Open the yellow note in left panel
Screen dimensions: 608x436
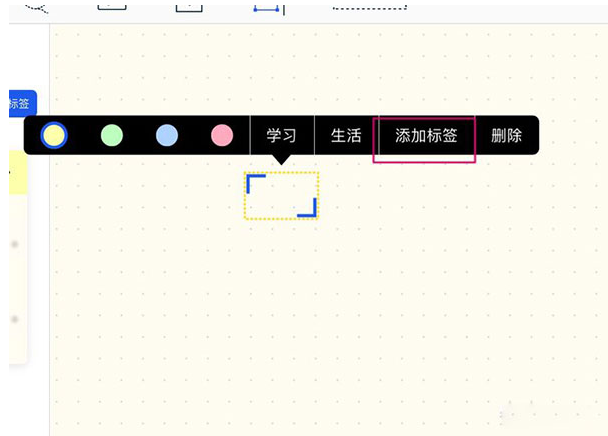pyautogui.click(x=18, y=172)
